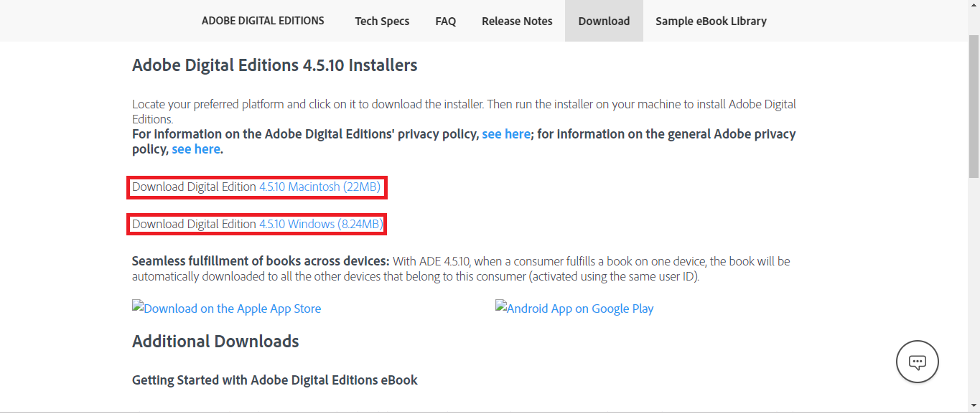This screenshot has height=414, width=980.
Task: Open the Digital Editions privacy policy link
Action: [506, 134]
